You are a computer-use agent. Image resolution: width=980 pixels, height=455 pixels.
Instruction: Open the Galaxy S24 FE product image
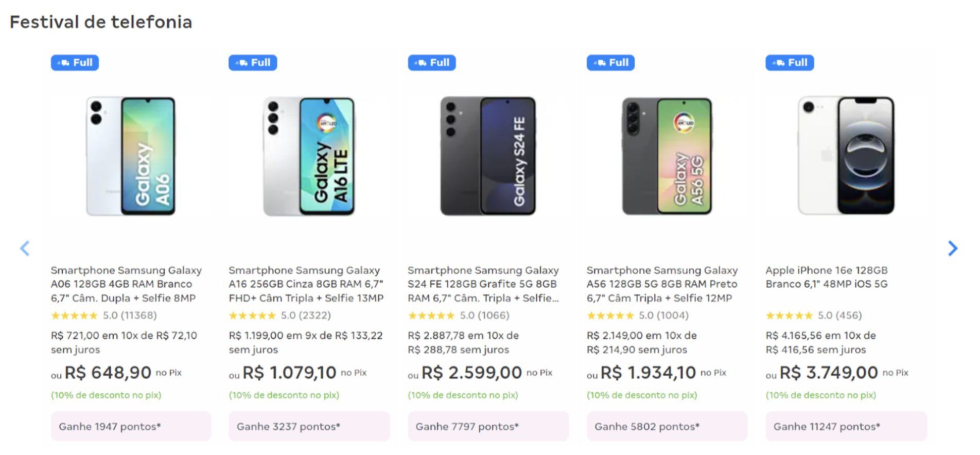[x=488, y=156]
